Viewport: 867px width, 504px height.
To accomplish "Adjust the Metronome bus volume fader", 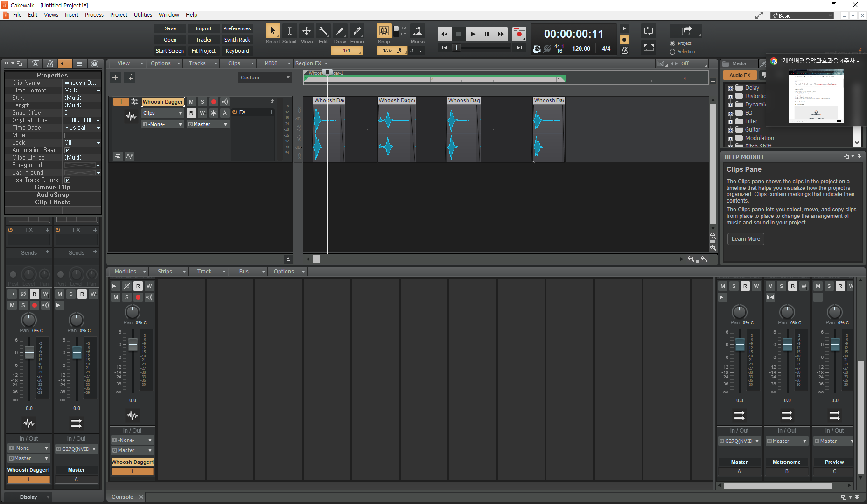I will (788, 344).
